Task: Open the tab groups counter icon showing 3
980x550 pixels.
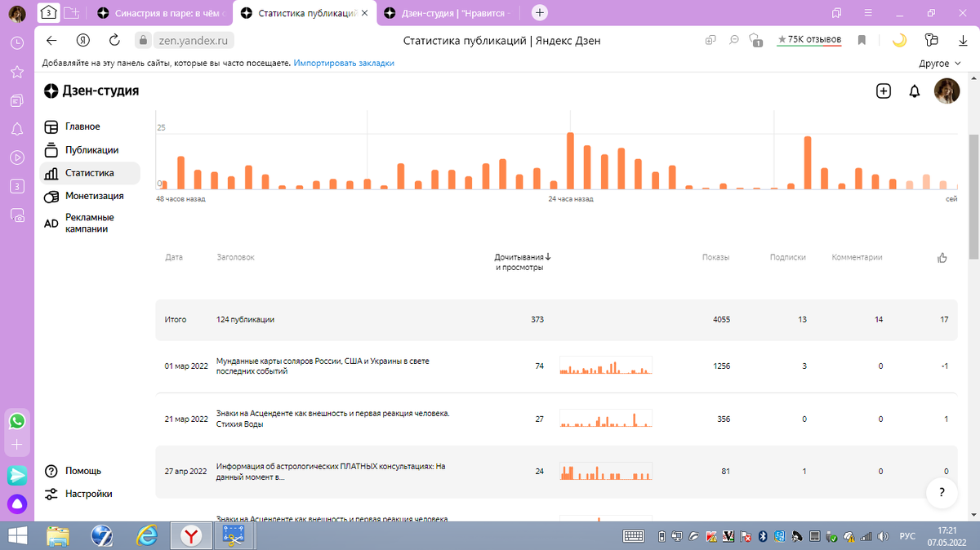Action: pos(48,13)
